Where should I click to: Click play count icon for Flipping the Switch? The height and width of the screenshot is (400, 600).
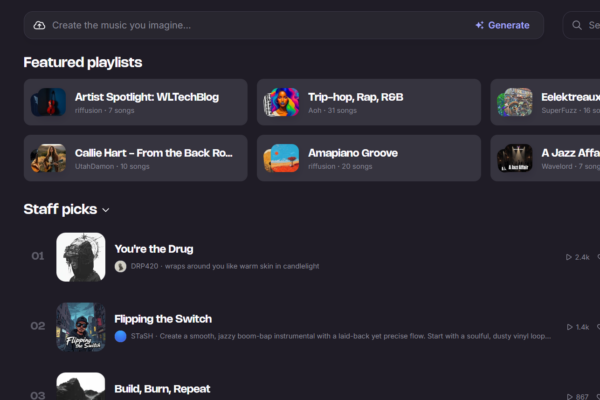coord(569,327)
